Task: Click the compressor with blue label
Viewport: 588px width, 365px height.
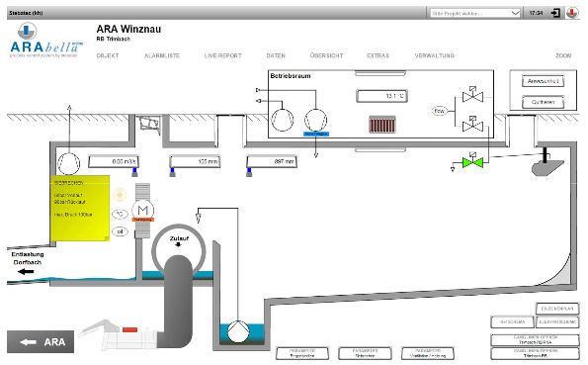Action: coord(316,120)
